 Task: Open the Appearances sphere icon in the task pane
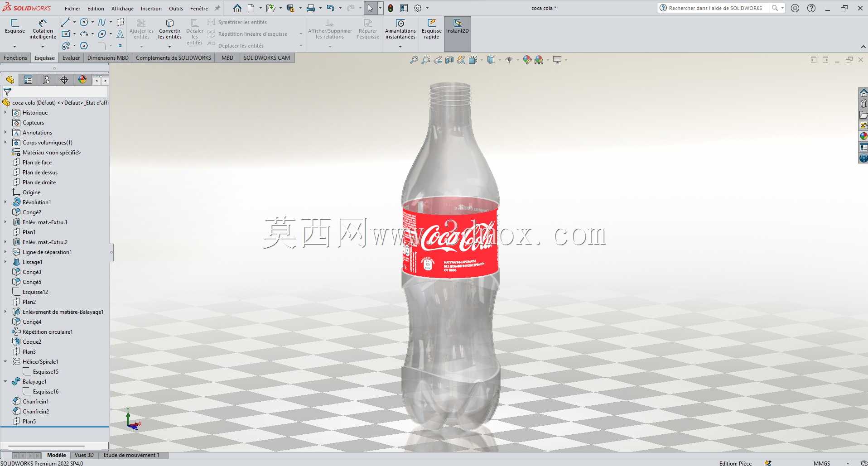[863, 136]
